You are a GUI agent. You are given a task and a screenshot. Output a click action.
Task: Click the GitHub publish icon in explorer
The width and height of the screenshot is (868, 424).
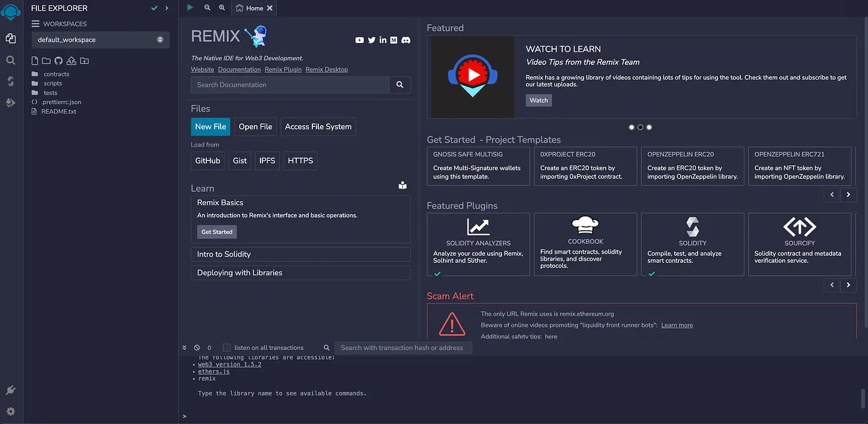coord(58,61)
